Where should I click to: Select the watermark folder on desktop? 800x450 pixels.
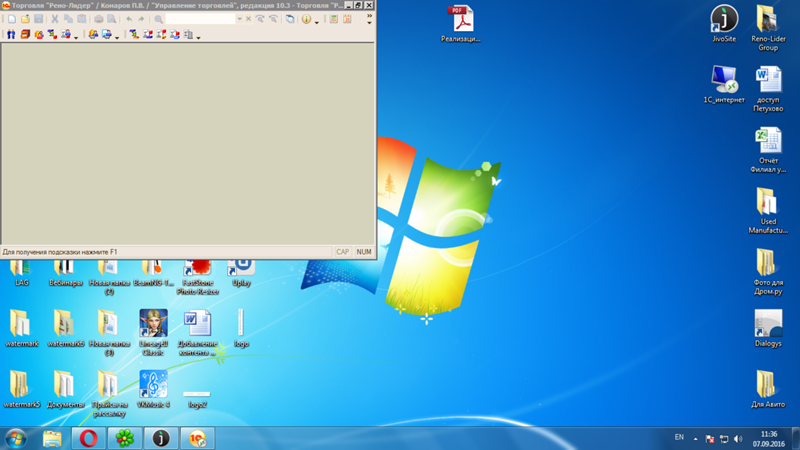pyautogui.click(x=21, y=328)
